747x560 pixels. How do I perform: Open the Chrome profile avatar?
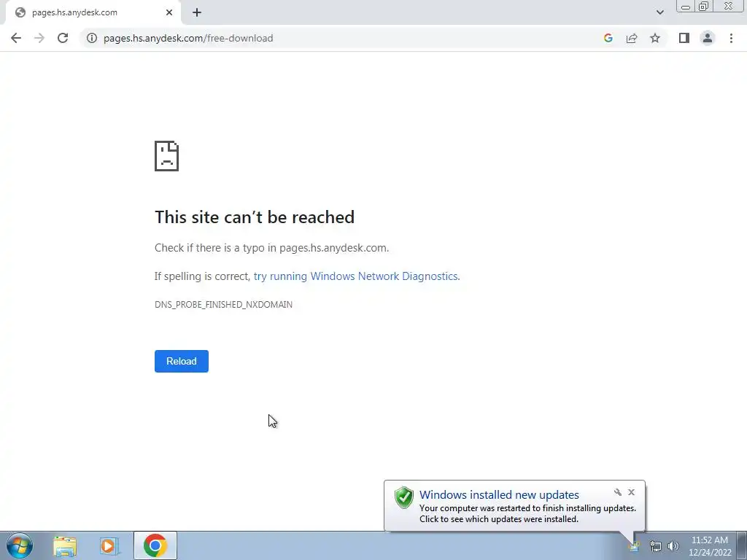[708, 38]
